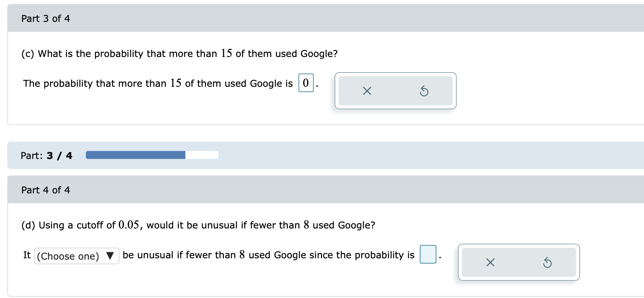Click the empty probability field in part (d)

click(427, 254)
